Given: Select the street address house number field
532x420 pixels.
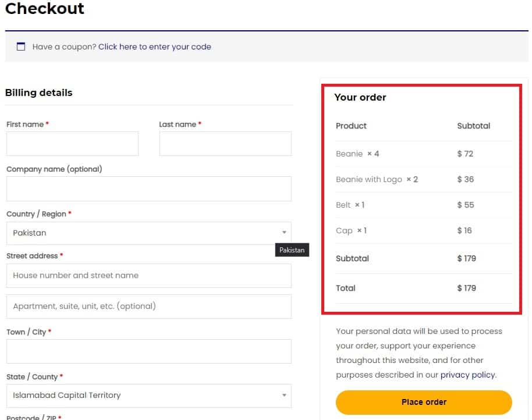Looking at the screenshot, I should click(x=149, y=276).
